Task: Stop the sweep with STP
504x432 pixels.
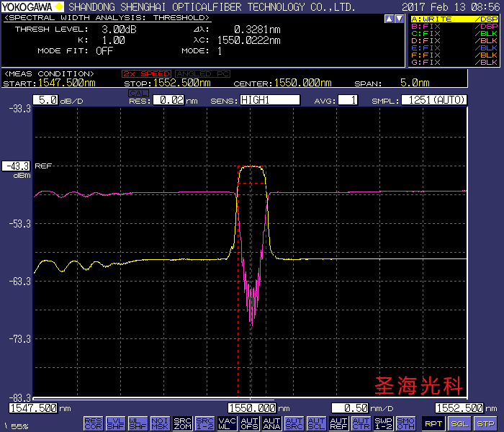Action: 485,423
